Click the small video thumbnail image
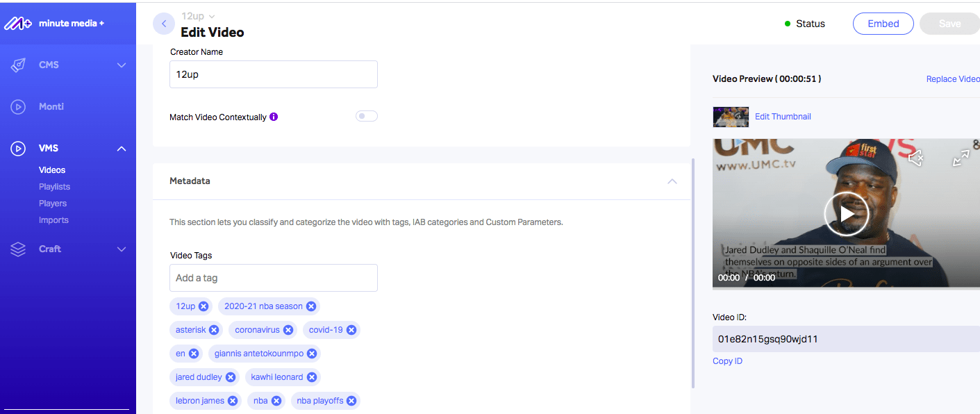This screenshot has width=980, height=414. (731, 117)
